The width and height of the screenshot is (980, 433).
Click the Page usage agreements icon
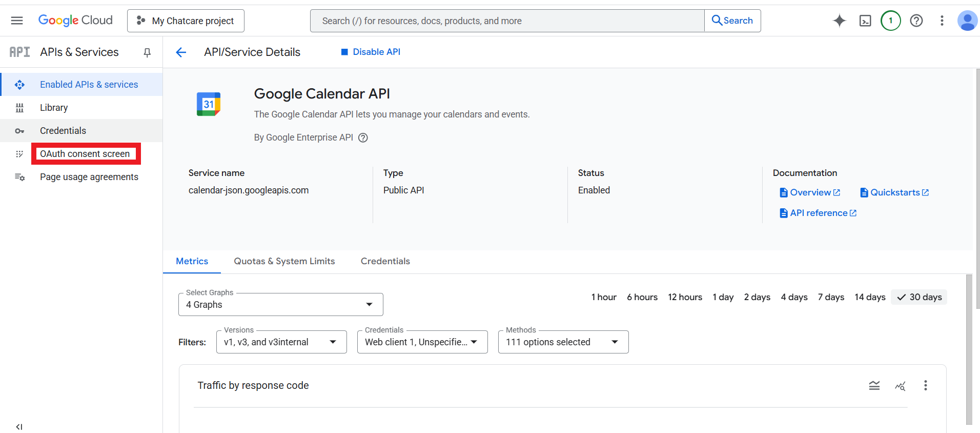[19, 177]
